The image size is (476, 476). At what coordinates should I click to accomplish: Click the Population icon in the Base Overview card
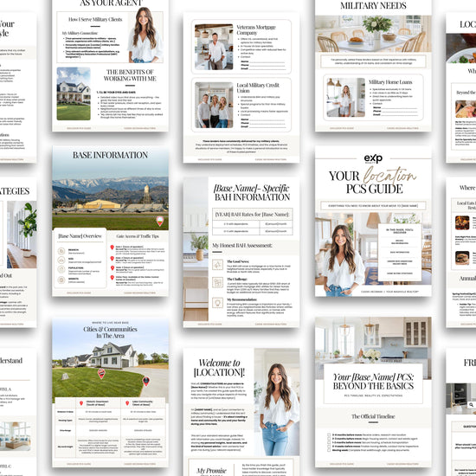click(61, 269)
